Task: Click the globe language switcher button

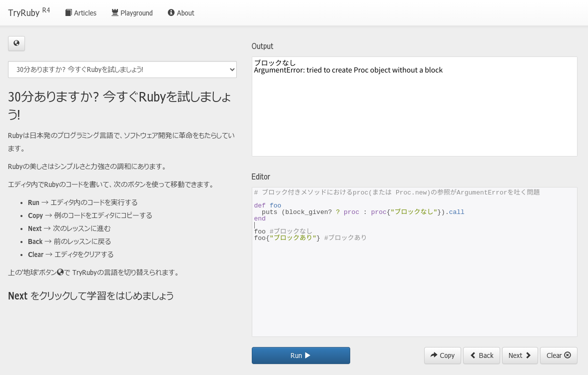Action: pyautogui.click(x=16, y=43)
